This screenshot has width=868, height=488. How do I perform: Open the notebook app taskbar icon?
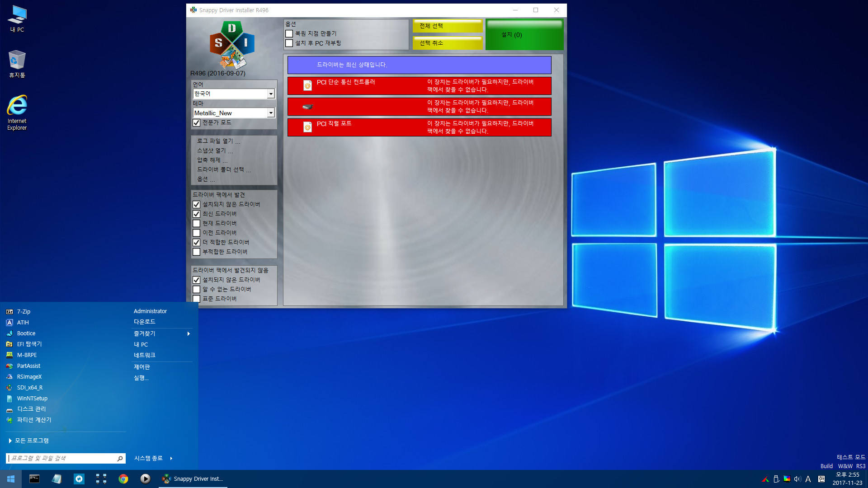click(57, 479)
